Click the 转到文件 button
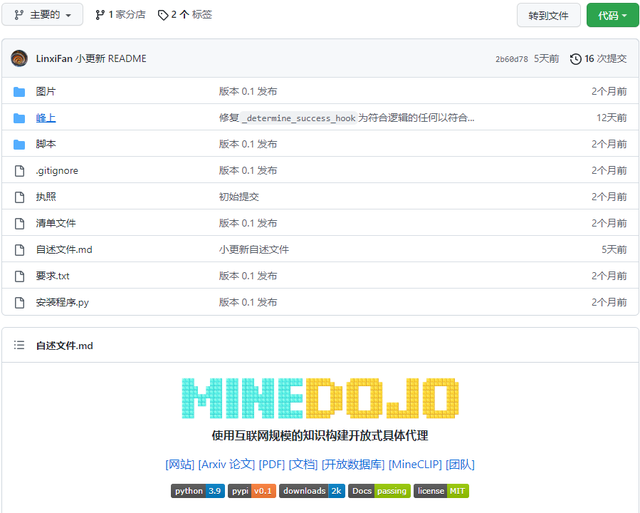Viewport: 640px width, 513px height. (548, 16)
